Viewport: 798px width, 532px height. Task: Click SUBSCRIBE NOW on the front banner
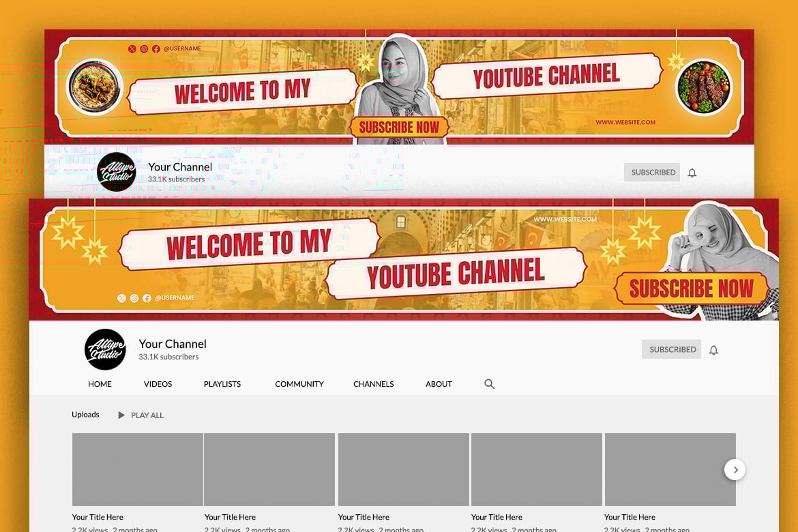[691, 288]
